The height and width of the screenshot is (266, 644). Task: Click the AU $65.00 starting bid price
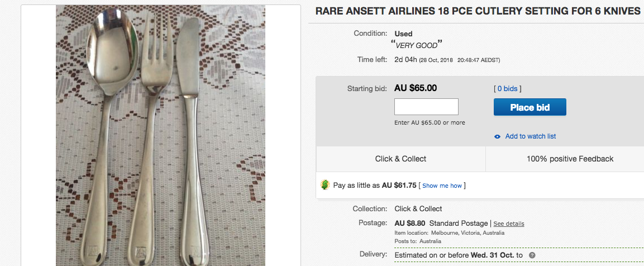(416, 88)
